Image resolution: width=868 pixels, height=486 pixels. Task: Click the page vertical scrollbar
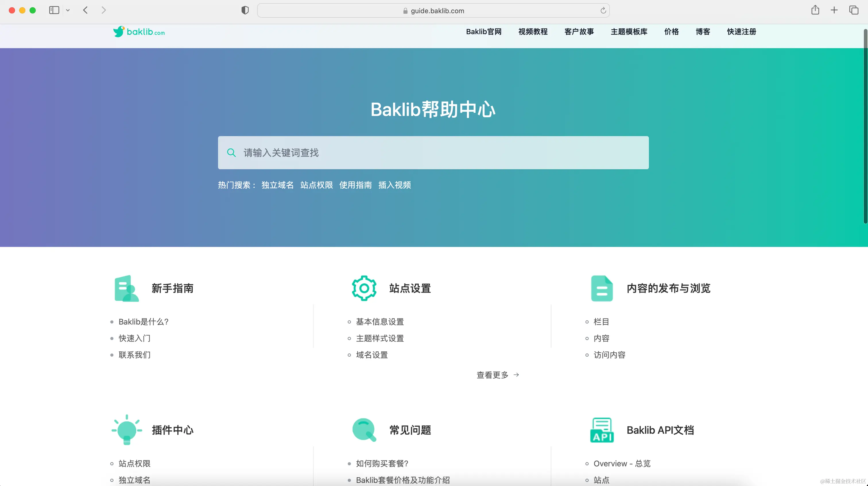click(865, 126)
